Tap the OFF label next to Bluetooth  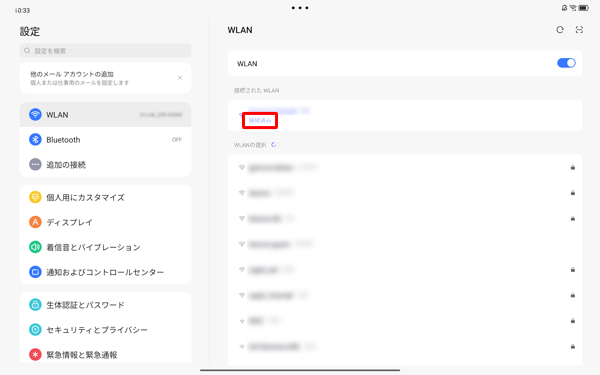[177, 140]
